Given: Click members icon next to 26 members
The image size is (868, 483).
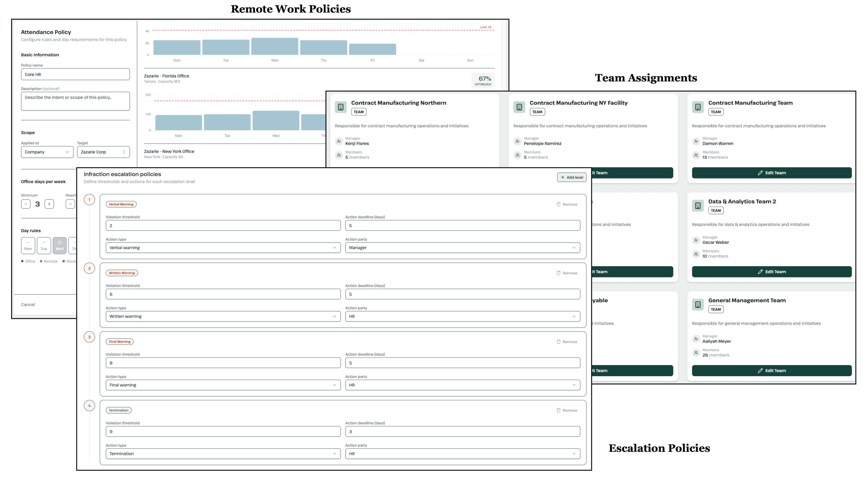Looking at the screenshot, I should click(x=696, y=352).
